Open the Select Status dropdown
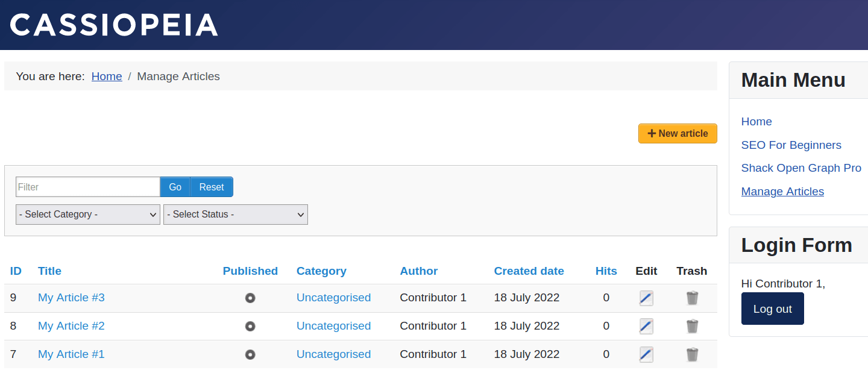This screenshot has width=868, height=370. click(236, 215)
